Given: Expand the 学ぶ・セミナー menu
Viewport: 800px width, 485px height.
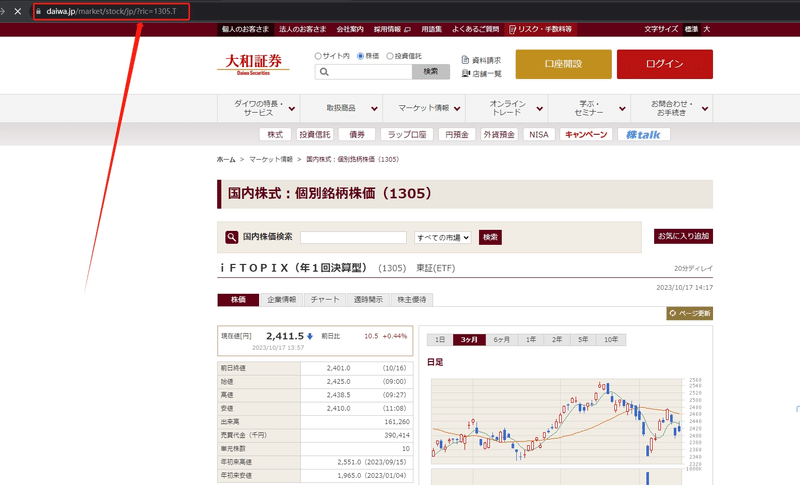Looking at the screenshot, I should point(589,108).
